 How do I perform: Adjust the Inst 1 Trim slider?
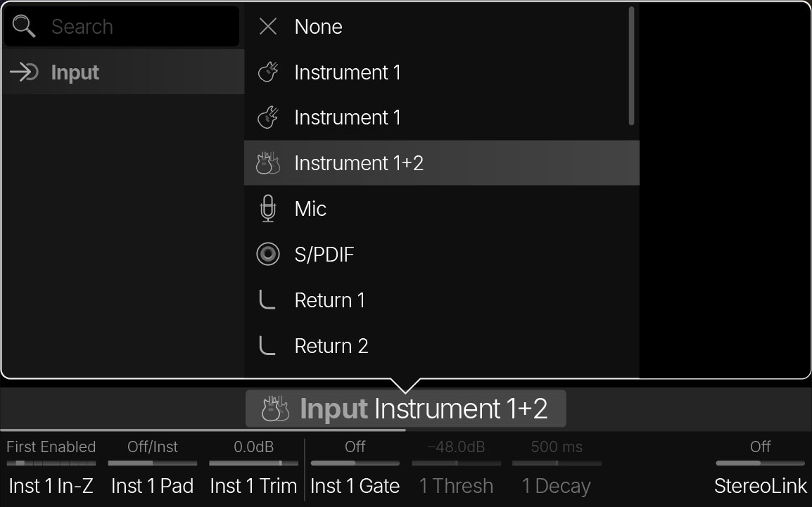[x=253, y=463]
